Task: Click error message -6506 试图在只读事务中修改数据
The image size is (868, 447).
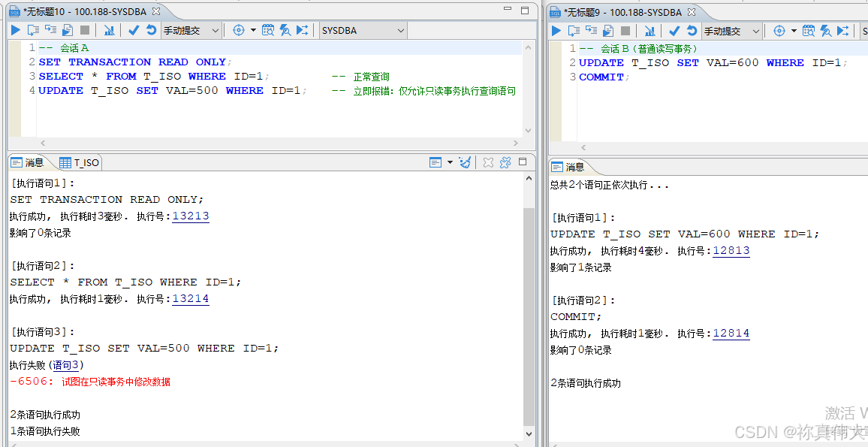Action: click(x=90, y=382)
